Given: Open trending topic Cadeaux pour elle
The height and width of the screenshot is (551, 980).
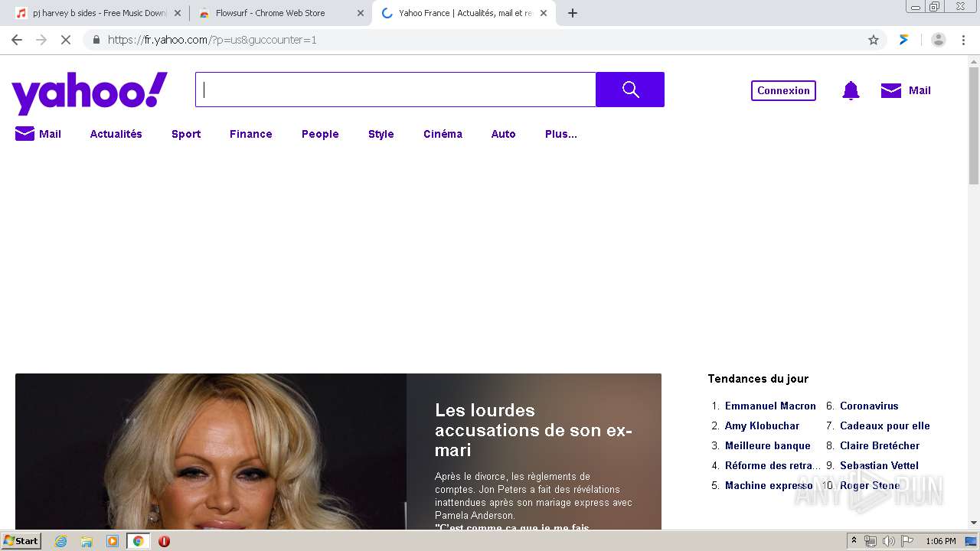Looking at the screenshot, I should 885,425.
